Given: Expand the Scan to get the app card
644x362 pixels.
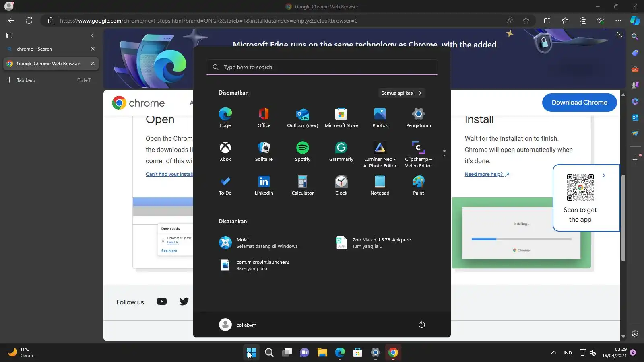Looking at the screenshot, I should tap(603, 175).
